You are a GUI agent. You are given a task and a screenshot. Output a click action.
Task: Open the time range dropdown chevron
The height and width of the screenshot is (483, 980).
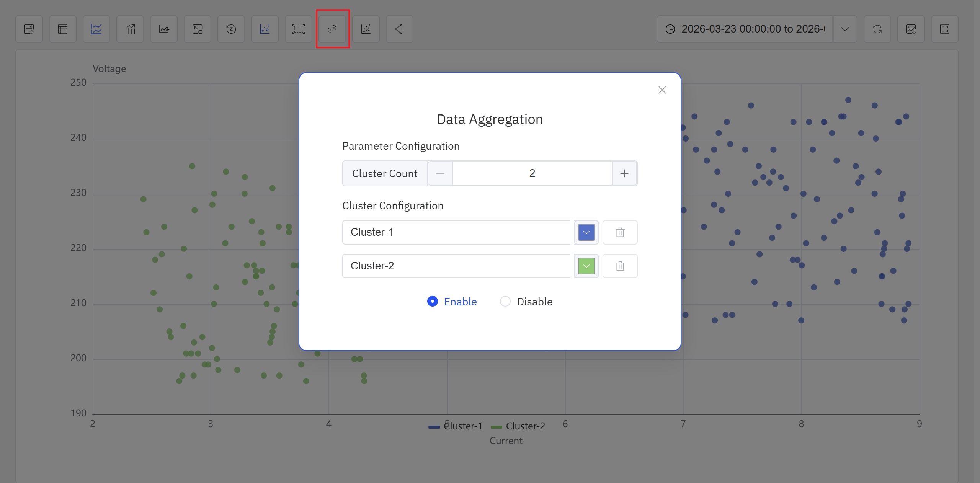[x=845, y=29]
